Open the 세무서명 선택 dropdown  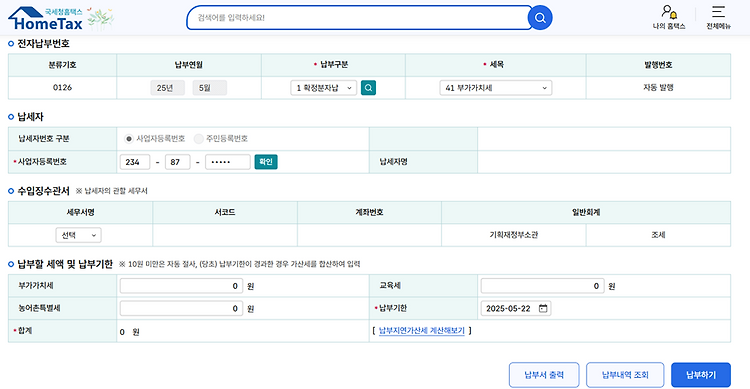pos(78,235)
